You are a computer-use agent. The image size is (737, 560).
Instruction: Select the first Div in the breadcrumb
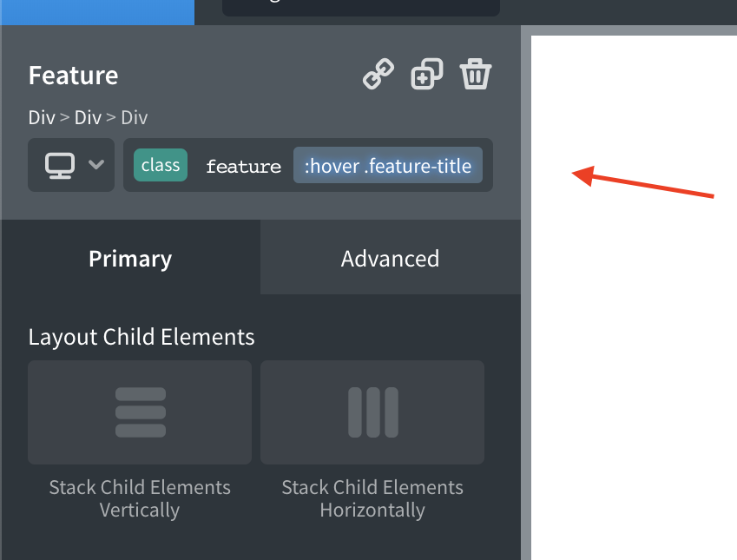(x=40, y=118)
